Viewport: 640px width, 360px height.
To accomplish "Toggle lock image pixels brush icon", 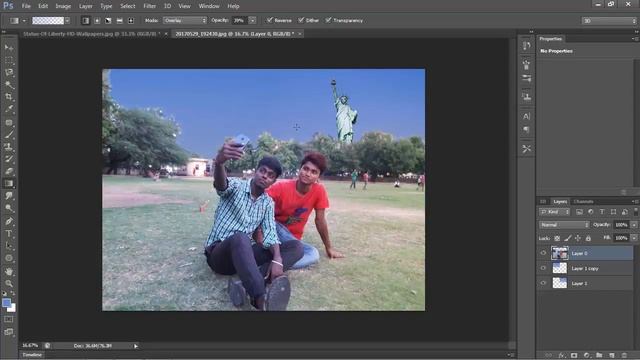I will (568, 238).
